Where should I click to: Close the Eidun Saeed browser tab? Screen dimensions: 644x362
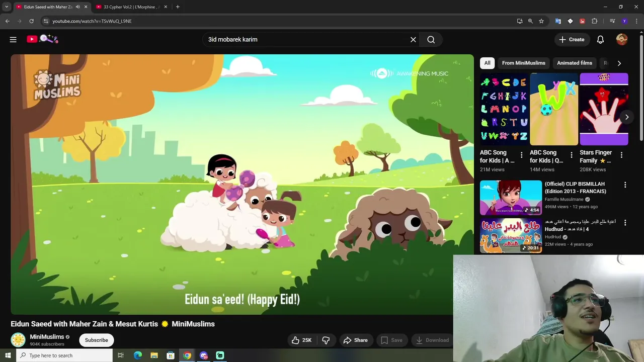coord(86,7)
